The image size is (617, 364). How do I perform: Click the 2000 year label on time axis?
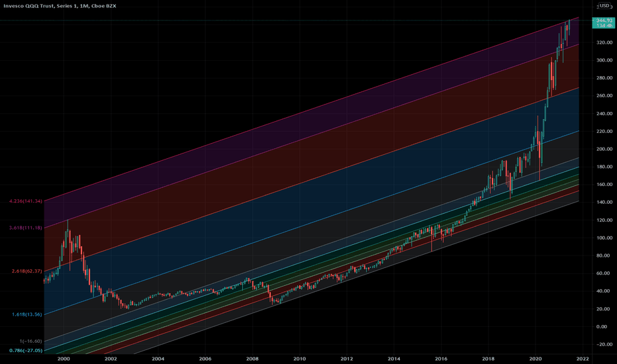[64, 359]
